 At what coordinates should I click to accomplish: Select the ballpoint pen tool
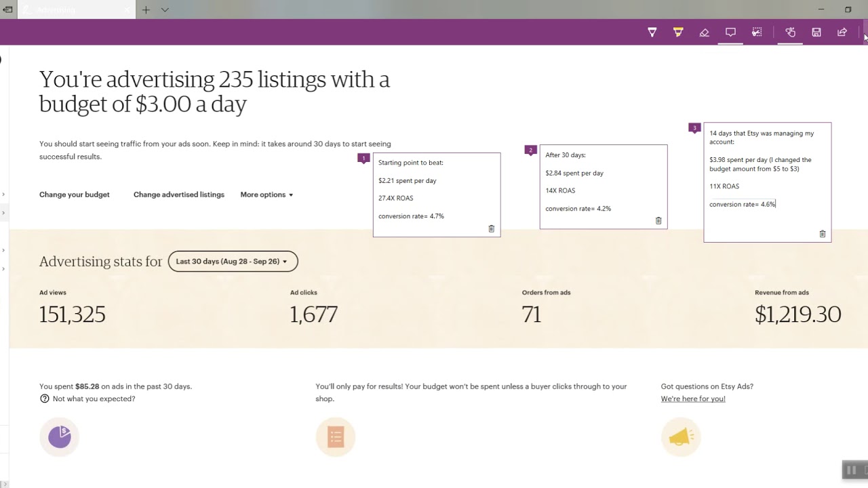[x=652, y=32]
